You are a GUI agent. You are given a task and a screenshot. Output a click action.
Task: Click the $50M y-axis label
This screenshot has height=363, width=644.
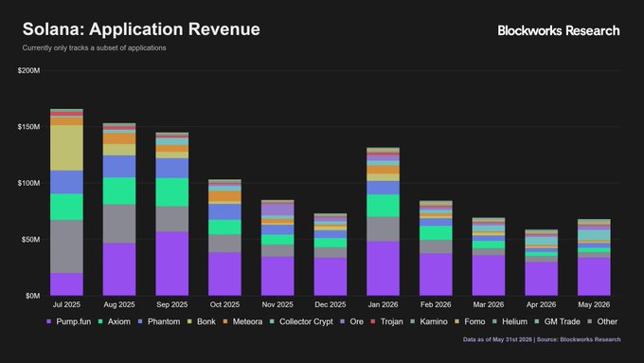(x=31, y=239)
